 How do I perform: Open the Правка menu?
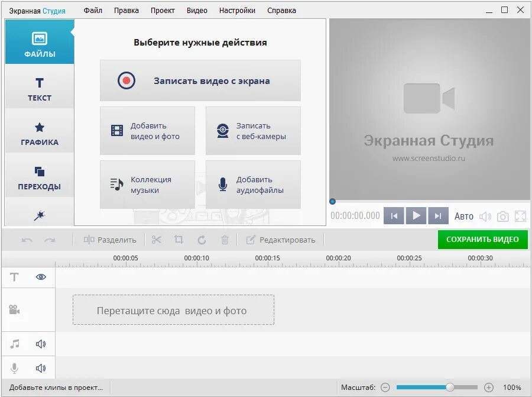[x=126, y=11]
